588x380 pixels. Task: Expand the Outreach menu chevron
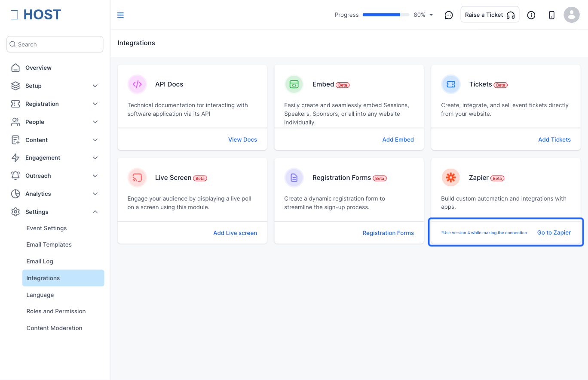click(95, 176)
